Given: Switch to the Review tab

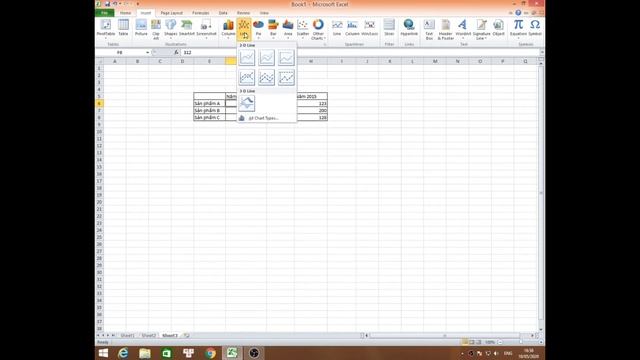Looking at the screenshot, I should (243, 13).
